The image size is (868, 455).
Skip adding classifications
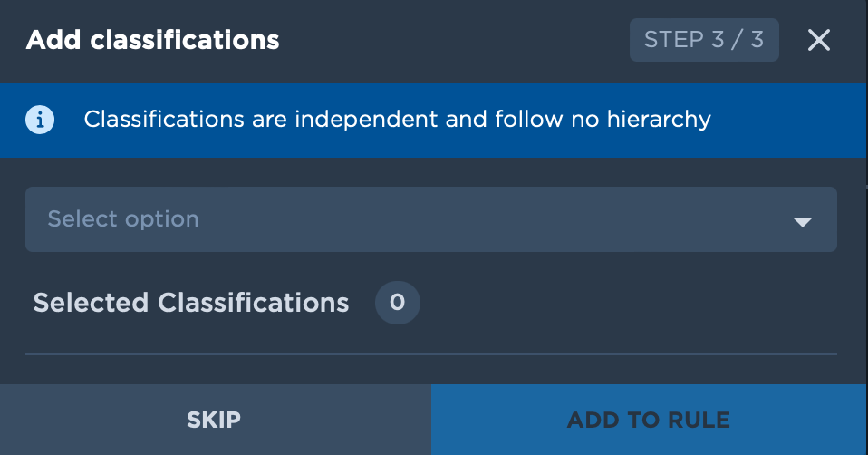pyautogui.click(x=216, y=420)
